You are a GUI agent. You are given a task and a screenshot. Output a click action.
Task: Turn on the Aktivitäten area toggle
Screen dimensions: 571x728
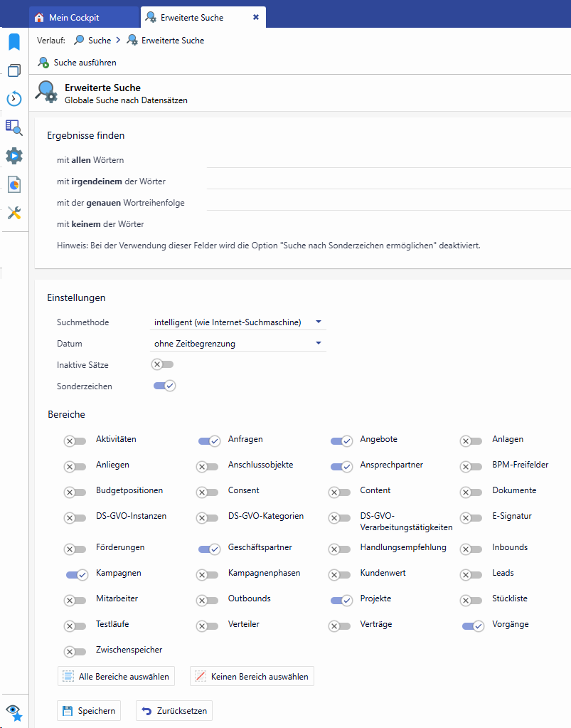[75, 441]
